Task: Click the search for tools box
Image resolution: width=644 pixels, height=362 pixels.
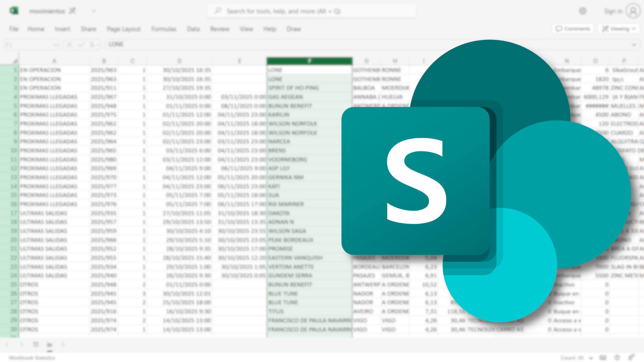Action: 311,11
